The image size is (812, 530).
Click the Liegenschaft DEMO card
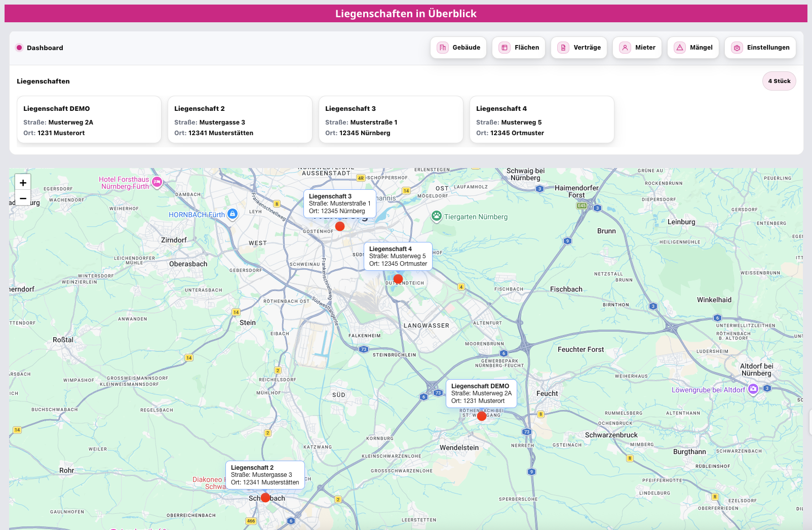point(89,119)
